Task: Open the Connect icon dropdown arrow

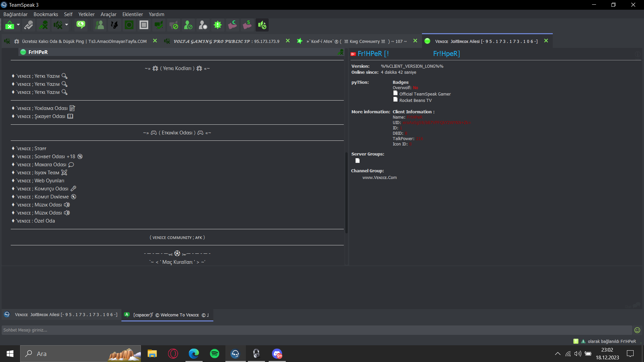Action: point(18,25)
